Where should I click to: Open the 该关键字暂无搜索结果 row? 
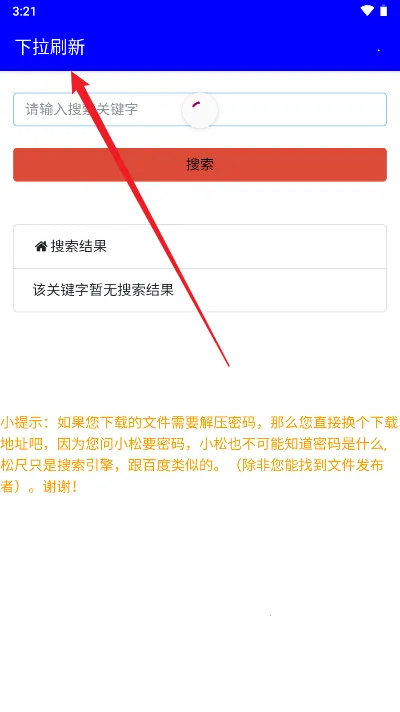(x=200, y=290)
